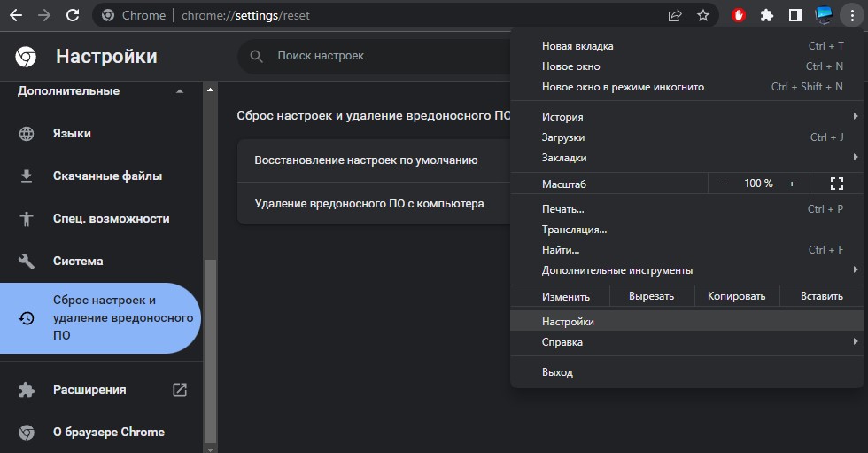The height and width of the screenshot is (453, 868).
Task: Open Удаление вредоносного ПО с компьютера
Action: (x=374, y=204)
